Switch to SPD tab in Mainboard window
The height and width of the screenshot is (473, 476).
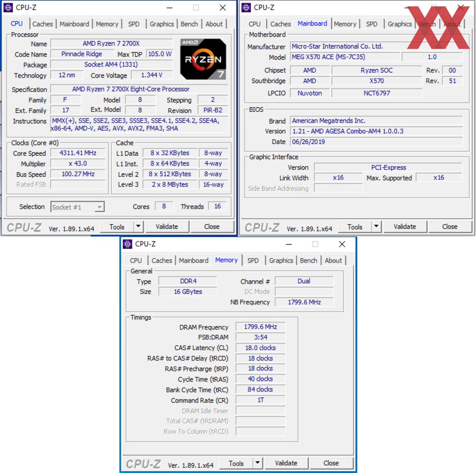tap(372, 24)
